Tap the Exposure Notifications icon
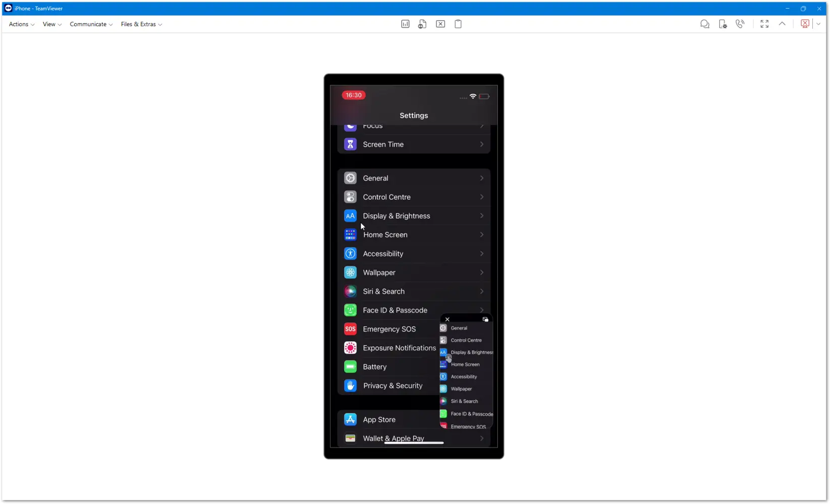Image resolution: width=830 pixels, height=504 pixels. [x=350, y=348]
